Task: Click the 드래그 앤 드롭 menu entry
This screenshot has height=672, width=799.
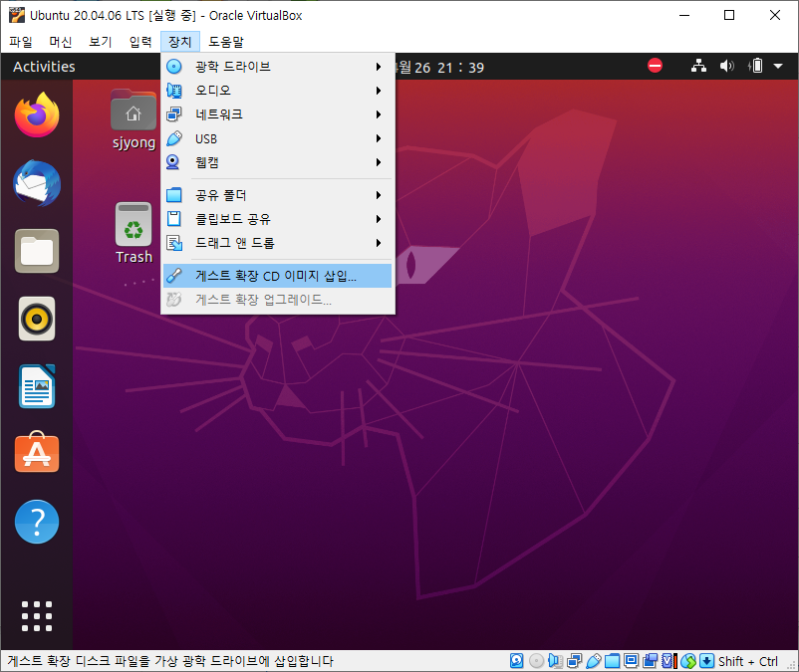Action: coord(278,243)
